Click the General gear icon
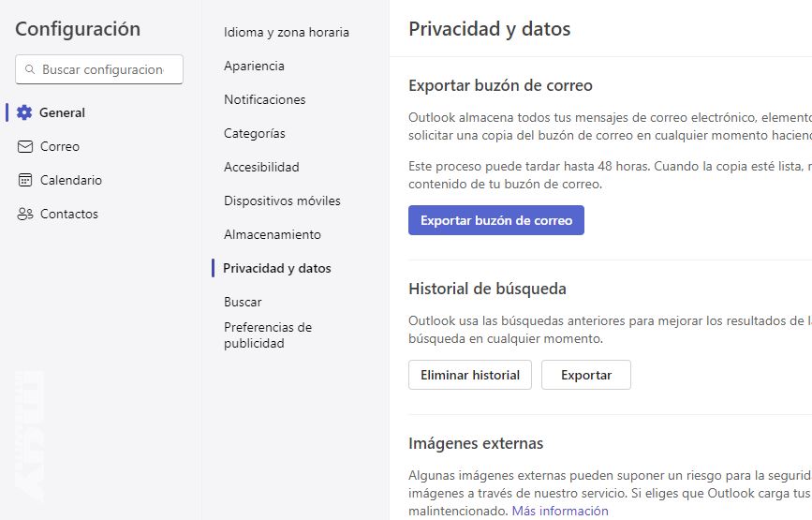This screenshot has height=520, width=812. point(24,112)
